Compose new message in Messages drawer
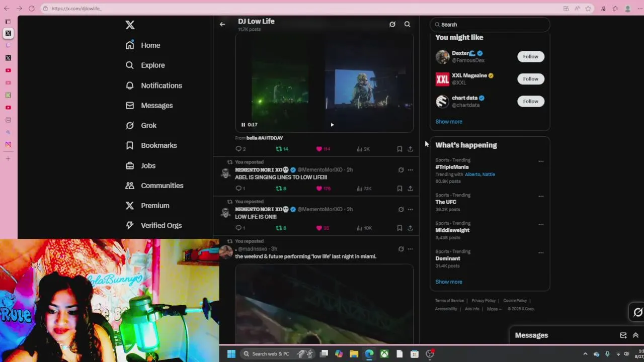 click(x=623, y=335)
